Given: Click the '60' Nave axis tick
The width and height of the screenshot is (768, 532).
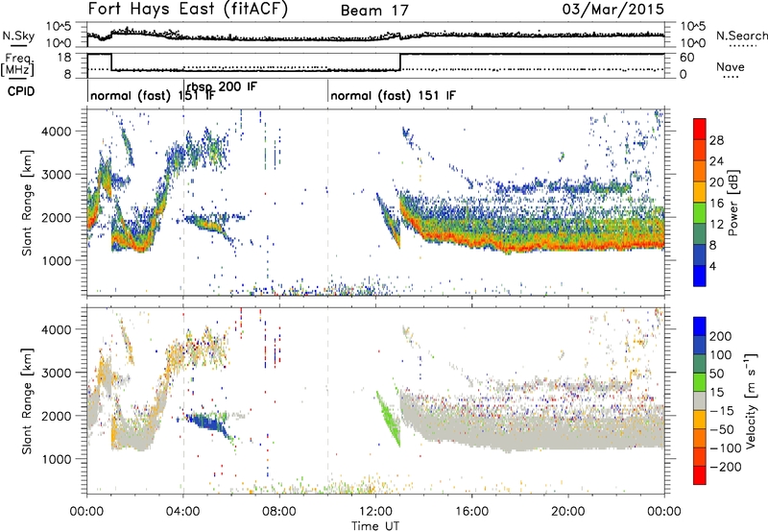Looking at the screenshot, I should point(687,58).
